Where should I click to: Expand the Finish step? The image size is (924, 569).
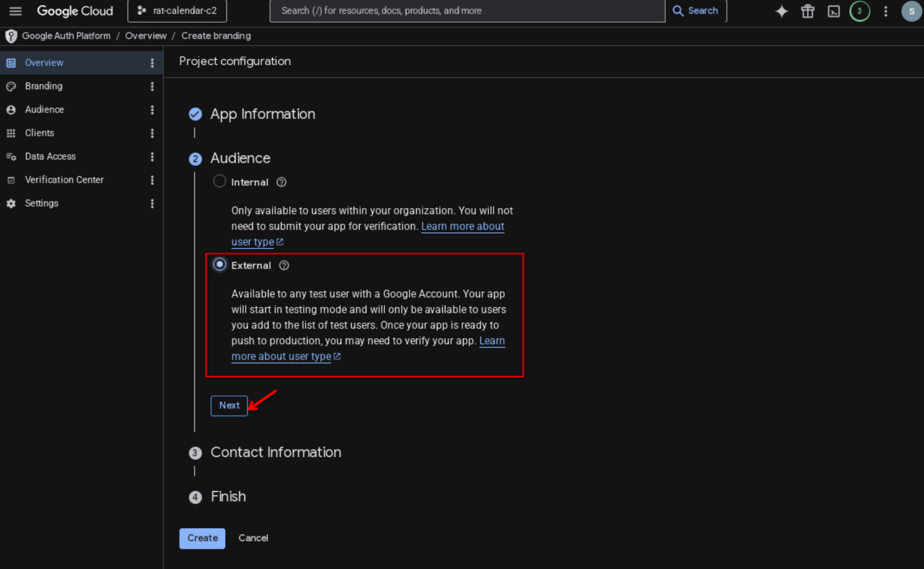pyautogui.click(x=228, y=497)
